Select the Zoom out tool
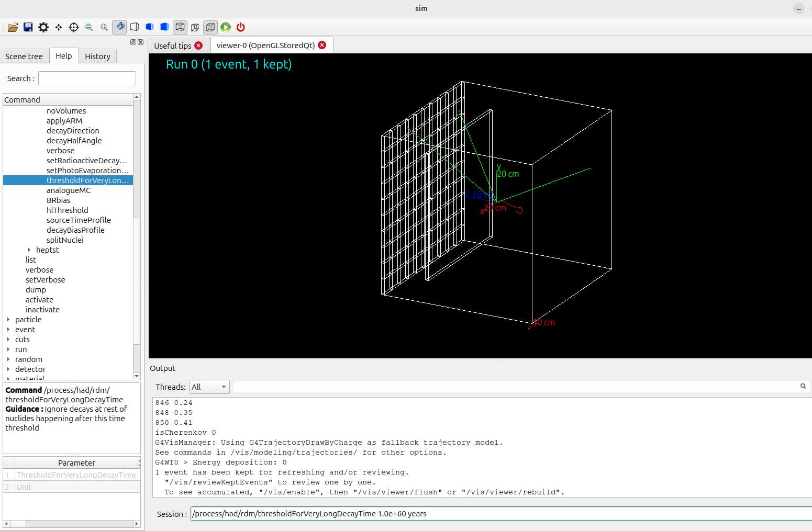812x531 pixels. point(89,27)
